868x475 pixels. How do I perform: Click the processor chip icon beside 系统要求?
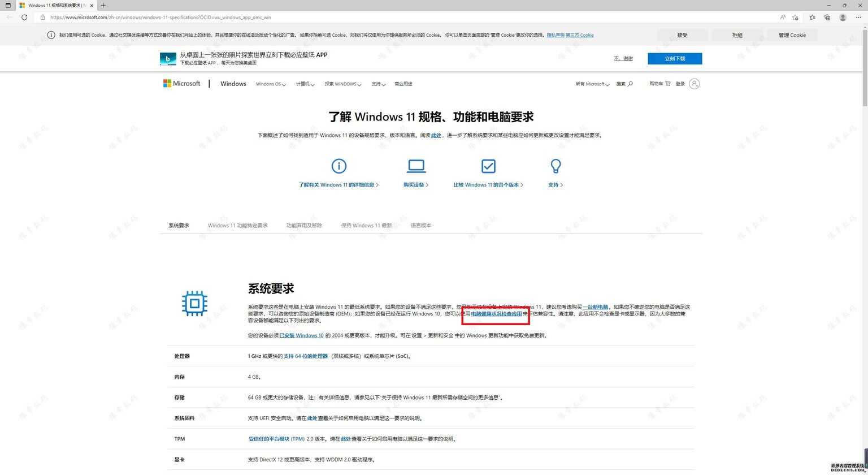(194, 304)
